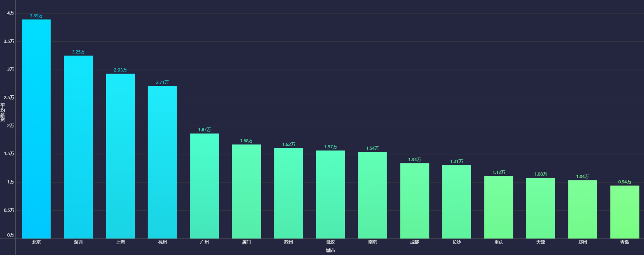Image resolution: width=644 pixels, height=256 pixels.
Task: Click the 青岛 x-axis category label
Action: click(x=625, y=242)
